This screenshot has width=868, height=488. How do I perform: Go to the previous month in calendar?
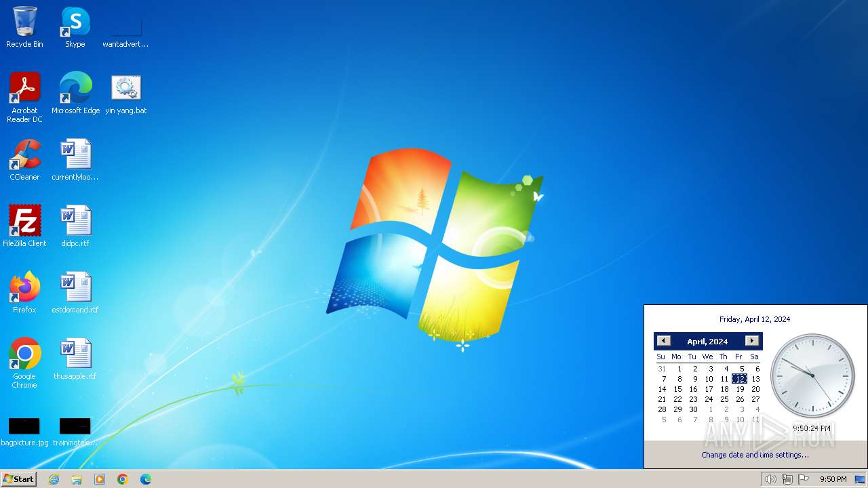pyautogui.click(x=664, y=341)
